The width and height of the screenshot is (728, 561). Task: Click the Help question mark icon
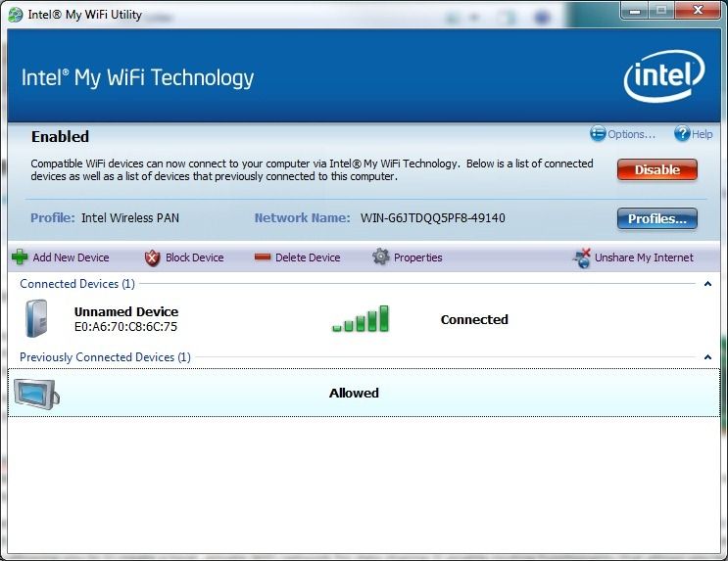pos(682,133)
